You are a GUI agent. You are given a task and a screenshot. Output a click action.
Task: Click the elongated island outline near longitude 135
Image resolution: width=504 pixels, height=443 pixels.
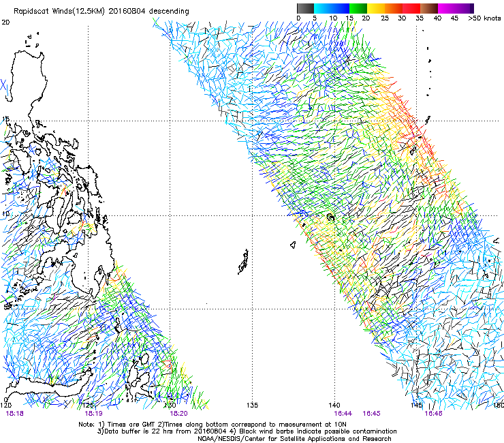243,261
